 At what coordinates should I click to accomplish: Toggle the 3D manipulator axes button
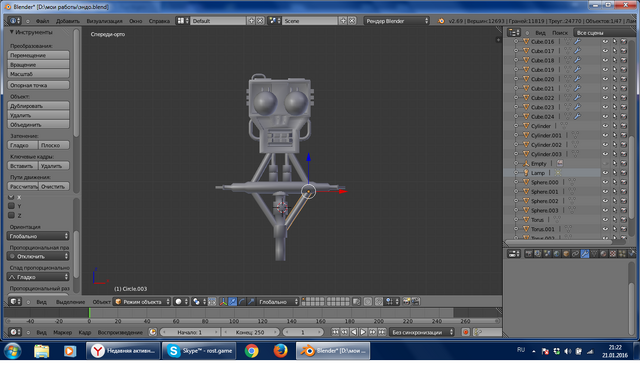click(223, 302)
